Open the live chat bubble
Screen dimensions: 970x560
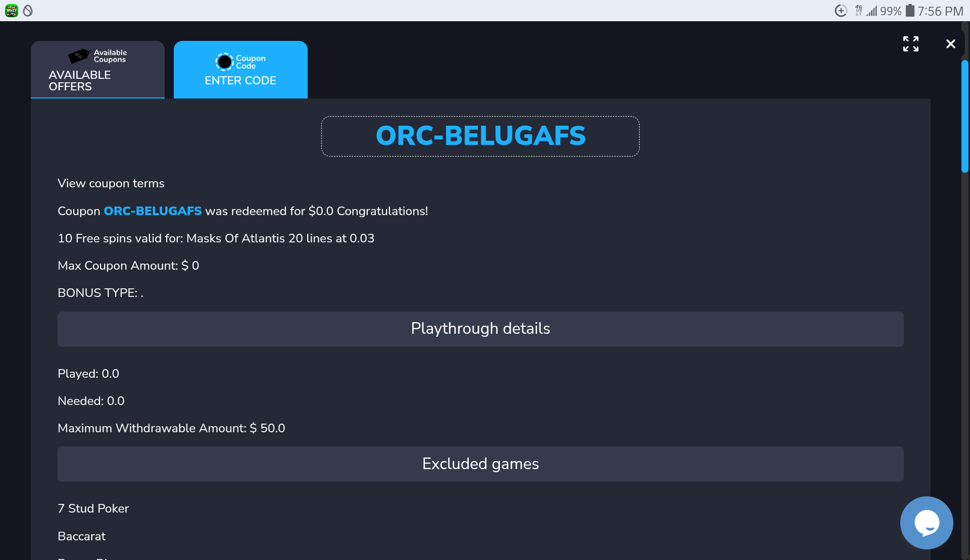click(926, 523)
